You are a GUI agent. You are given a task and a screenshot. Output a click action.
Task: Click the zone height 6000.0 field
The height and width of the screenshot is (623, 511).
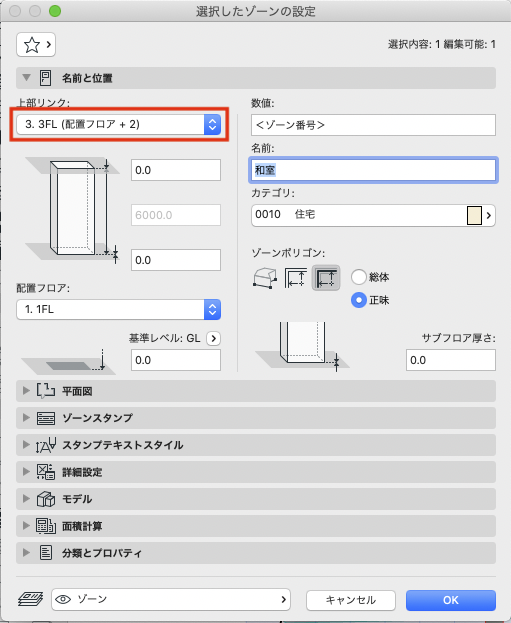176,215
